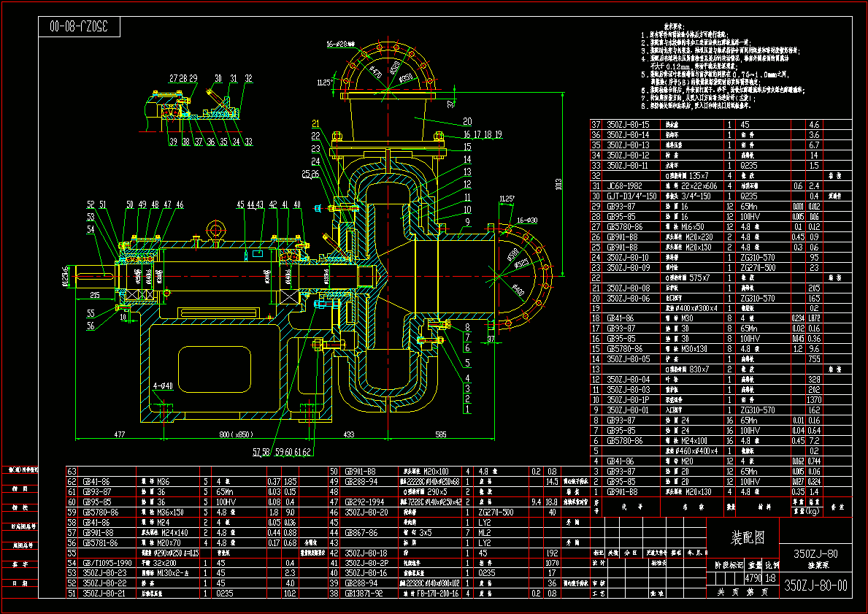The width and height of the screenshot is (868, 614).
Task: Click the 1:8 scale value in title block
Action: click(771, 578)
